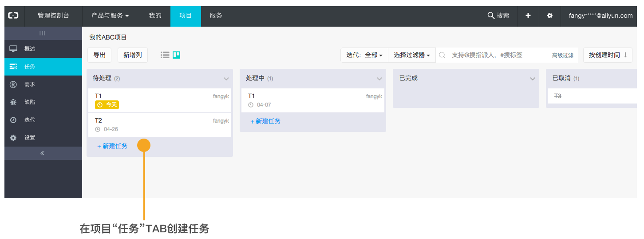Viewport: 644px width, 239px height.
Task: Click the 导出 button
Action: 99,55
